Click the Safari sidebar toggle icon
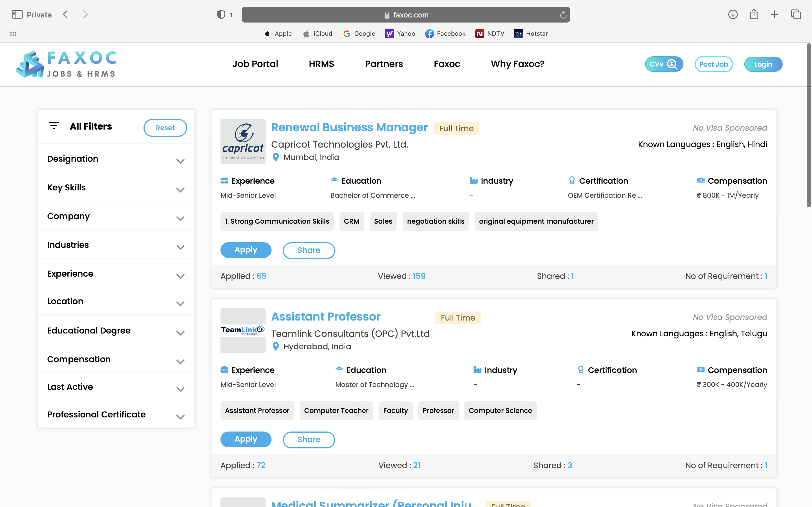 (17, 14)
